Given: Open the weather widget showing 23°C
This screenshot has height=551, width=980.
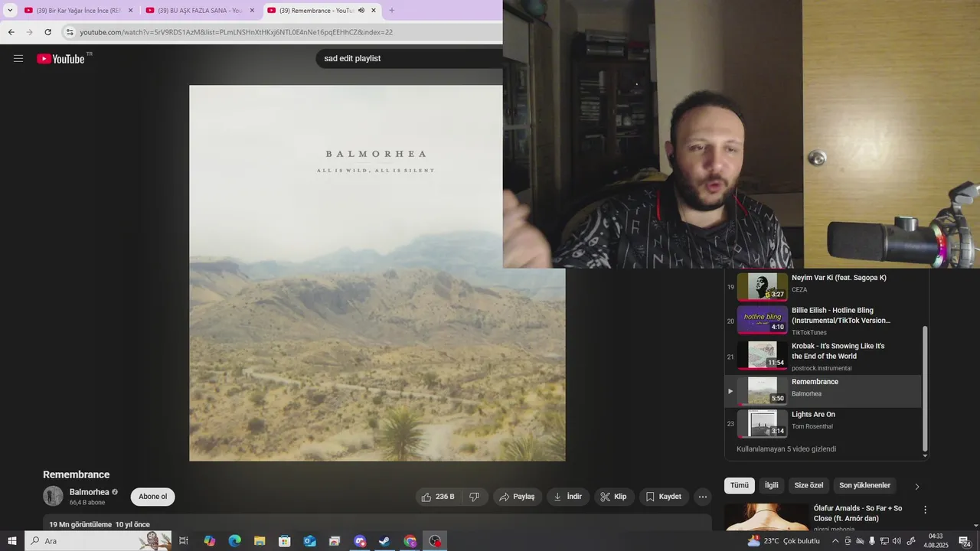Looking at the screenshot, I should pos(784,541).
